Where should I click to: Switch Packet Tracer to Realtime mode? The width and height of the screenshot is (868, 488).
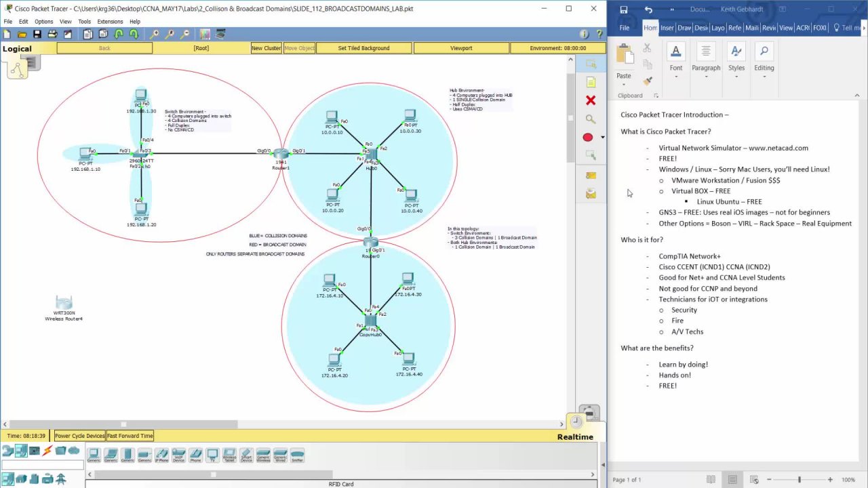(x=576, y=423)
